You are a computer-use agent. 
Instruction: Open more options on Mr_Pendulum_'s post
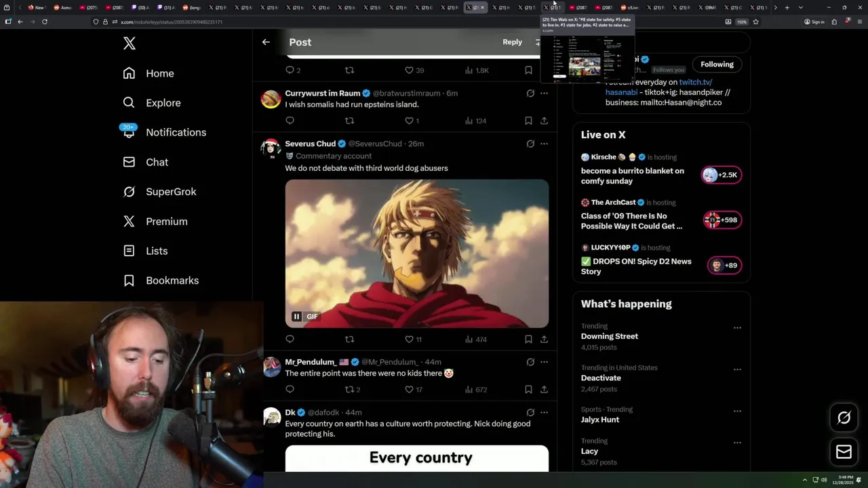click(544, 362)
